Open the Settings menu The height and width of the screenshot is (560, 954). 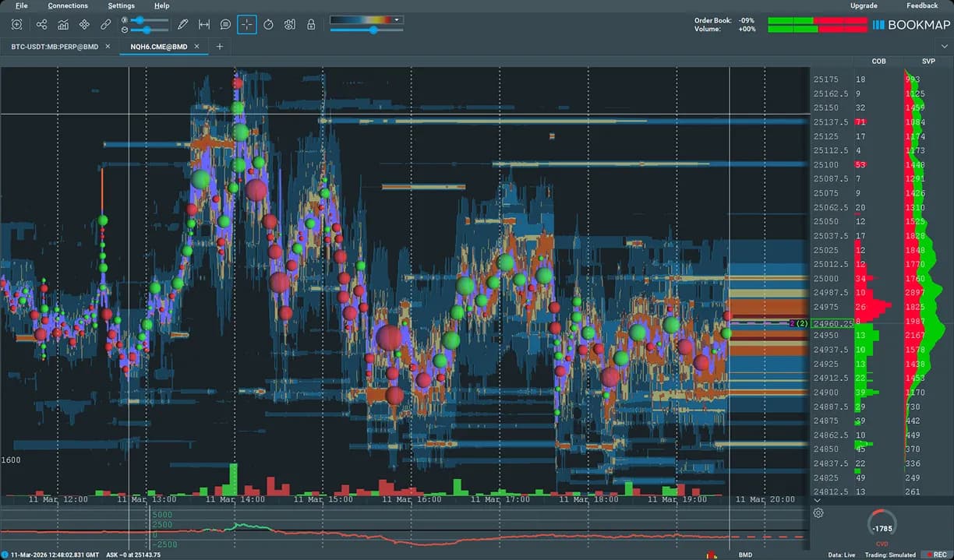point(121,5)
